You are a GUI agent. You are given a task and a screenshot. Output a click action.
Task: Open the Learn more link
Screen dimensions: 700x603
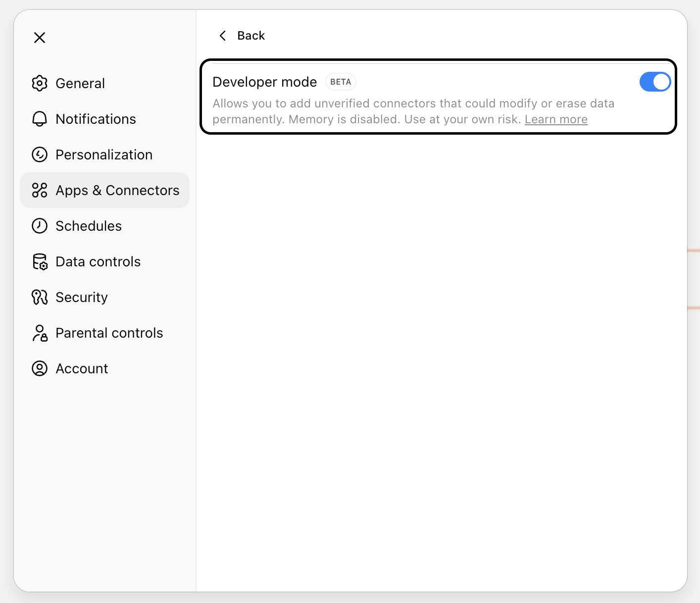point(556,119)
